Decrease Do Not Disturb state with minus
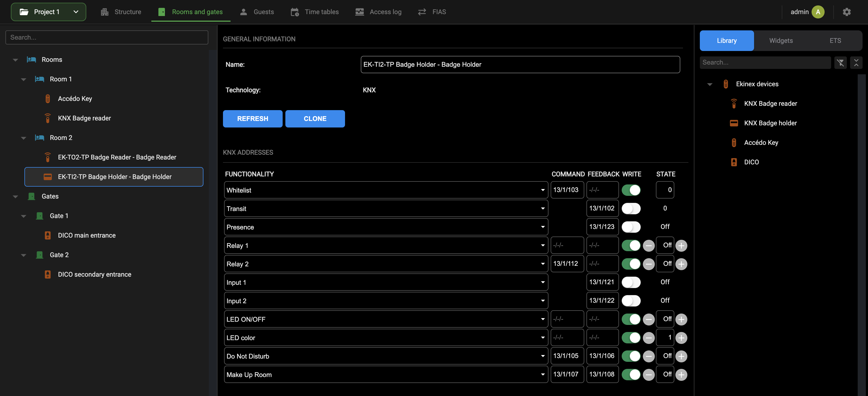868x396 pixels. [649, 356]
